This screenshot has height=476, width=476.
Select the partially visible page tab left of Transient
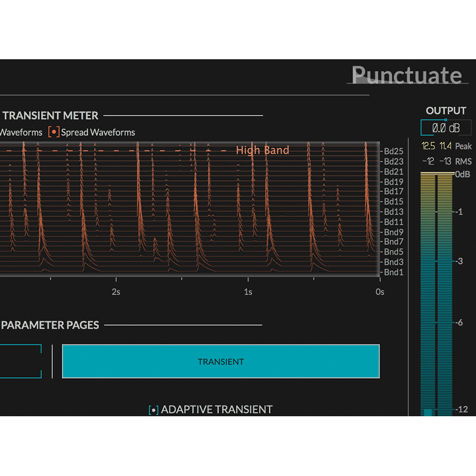point(20,362)
